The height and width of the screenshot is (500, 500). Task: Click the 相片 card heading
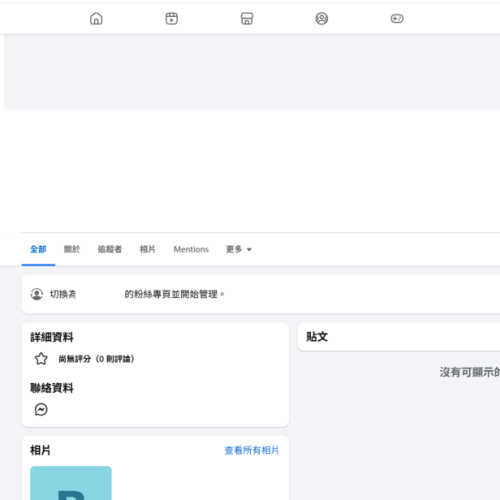click(x=40, y=450)
